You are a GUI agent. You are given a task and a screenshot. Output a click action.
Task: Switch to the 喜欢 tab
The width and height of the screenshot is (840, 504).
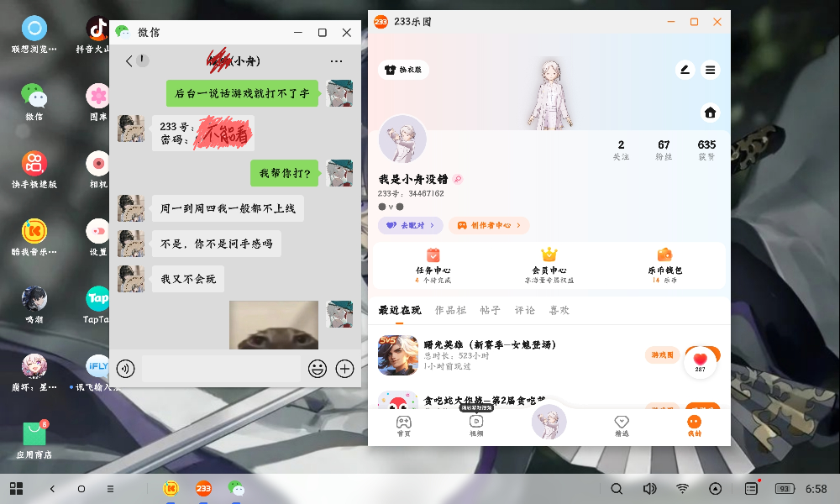559,310
